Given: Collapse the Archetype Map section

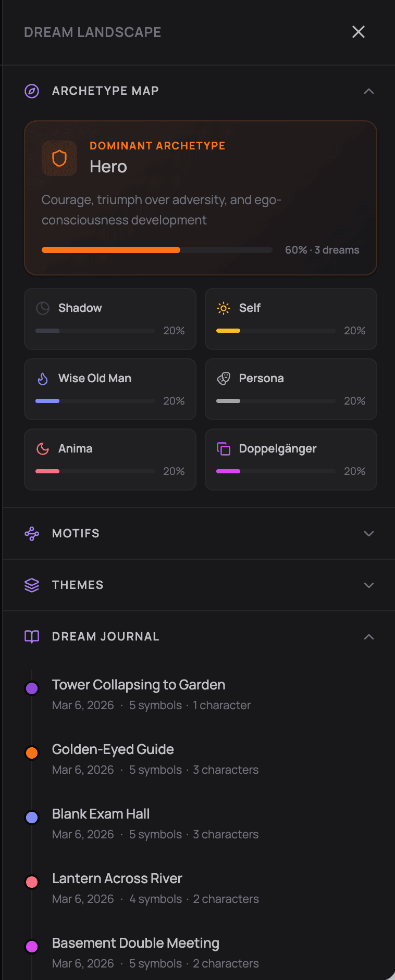Looking at the screenshot, I should click(x=369, y=91).
